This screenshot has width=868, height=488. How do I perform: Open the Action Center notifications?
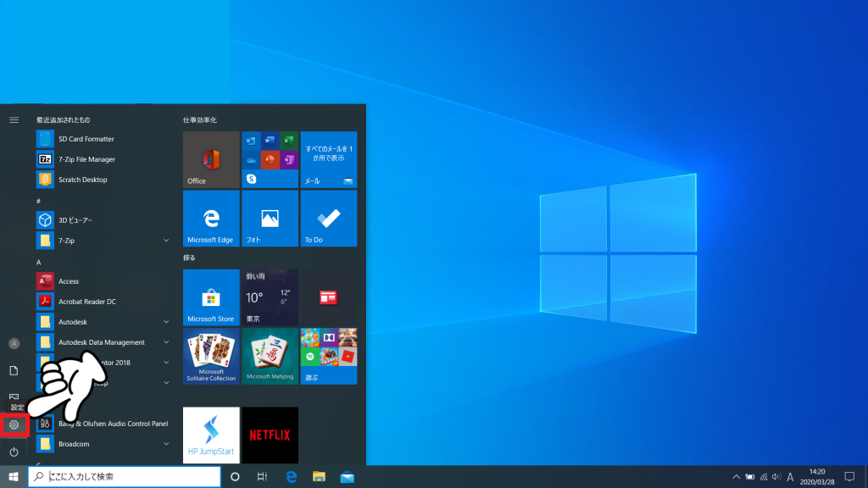tap(849, 477)
